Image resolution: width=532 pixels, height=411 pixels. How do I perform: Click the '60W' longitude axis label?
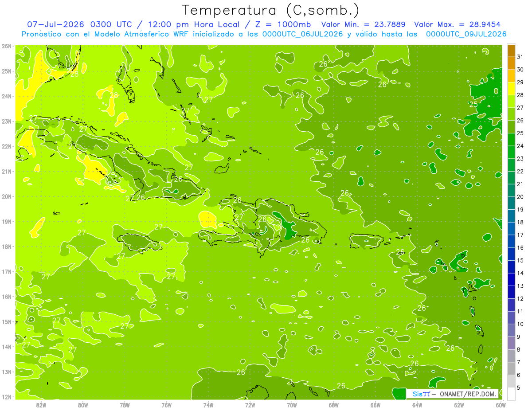(501, 405)
